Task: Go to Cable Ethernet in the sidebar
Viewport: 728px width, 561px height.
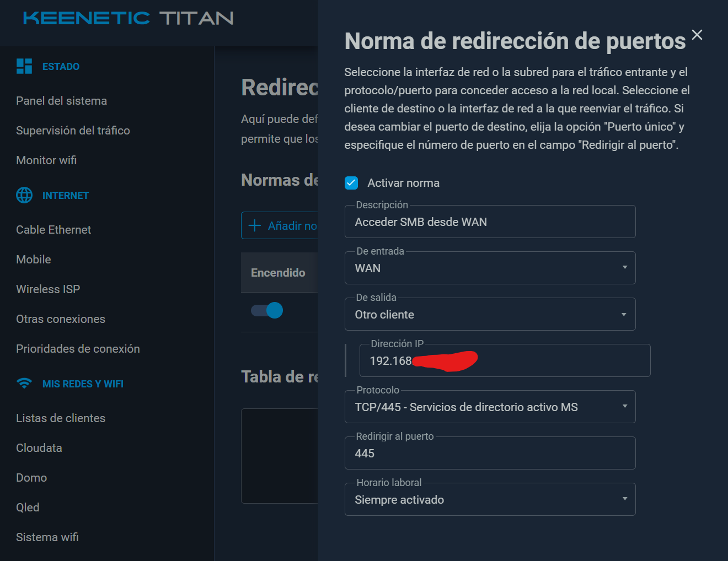Action: (53, 230)
